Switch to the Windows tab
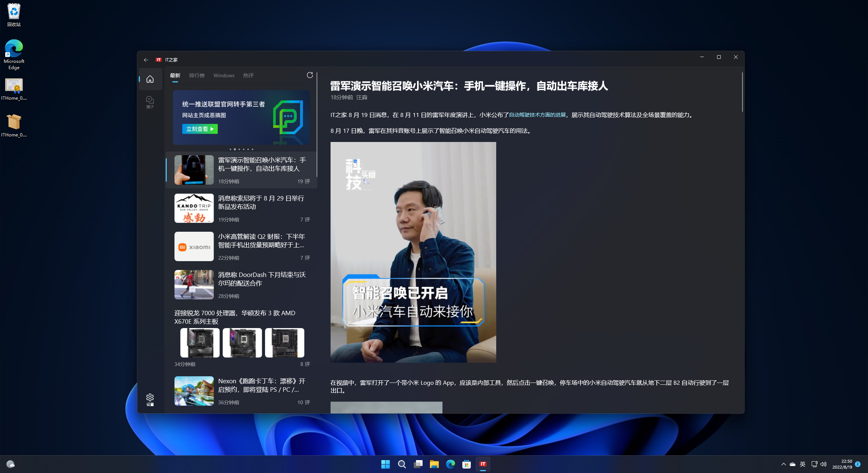The width and height of the screenshot is (868, 473). [224, 75]
